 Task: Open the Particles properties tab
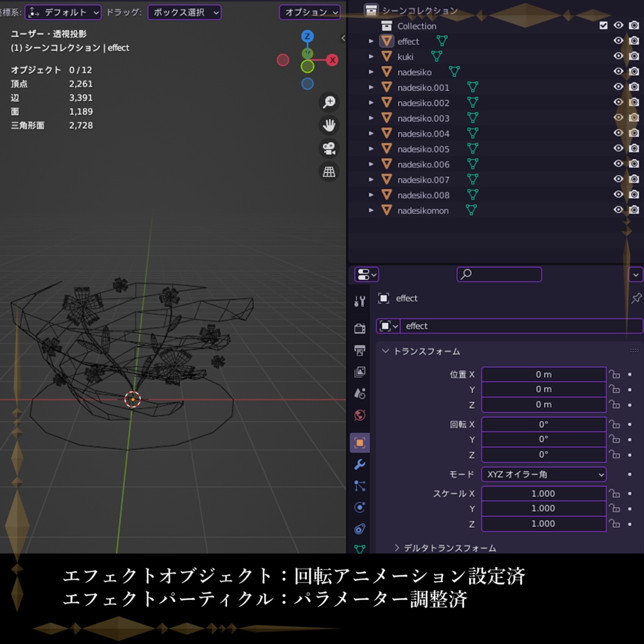click(360, 486)
